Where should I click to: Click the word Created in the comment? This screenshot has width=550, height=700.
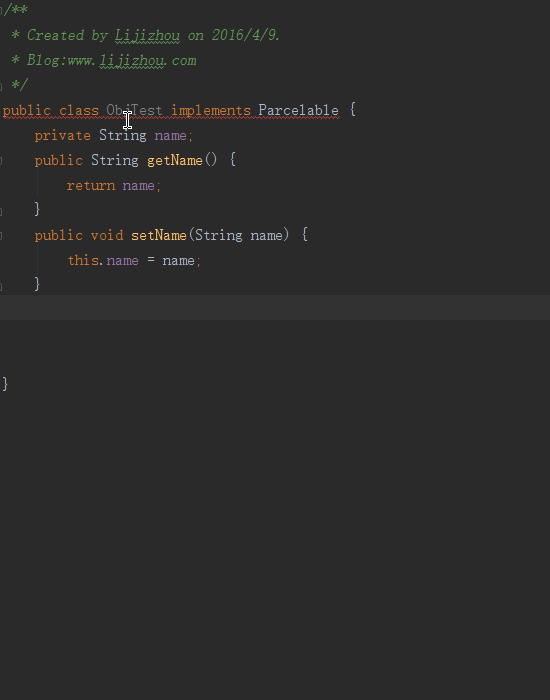coord(55,35)
